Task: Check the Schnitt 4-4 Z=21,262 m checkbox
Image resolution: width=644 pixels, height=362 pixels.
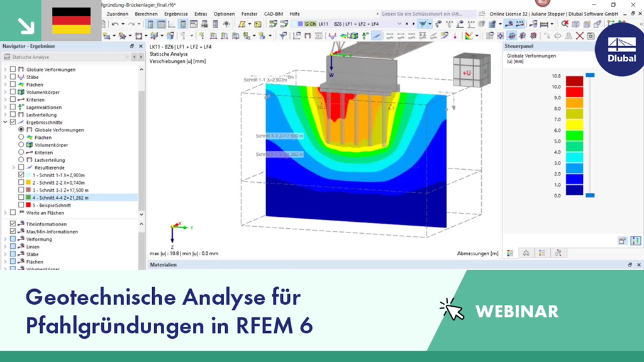Action: (x=21, y=197)
